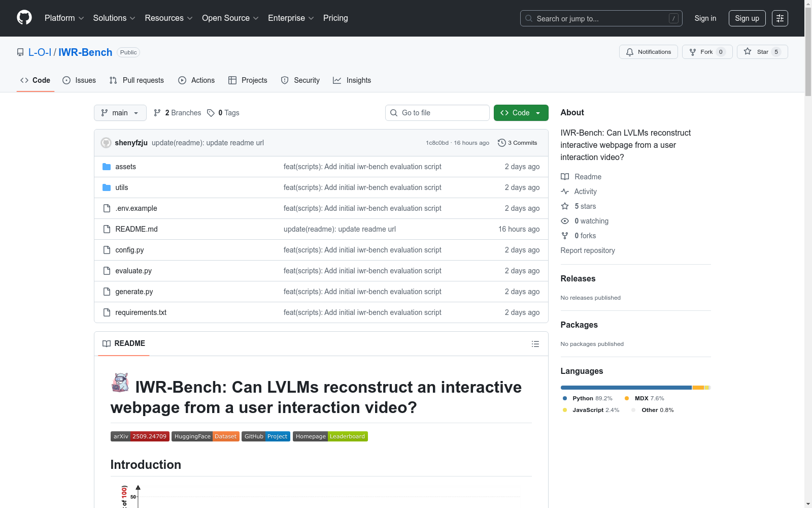Image resolution: width=812 pixels, height=508 pixels.
Task: Click the Search or jump to field
Action: pos(601,18)
